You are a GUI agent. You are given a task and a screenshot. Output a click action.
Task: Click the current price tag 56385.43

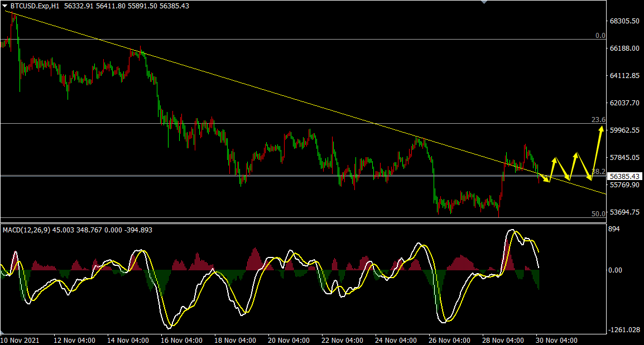[624, 176]
